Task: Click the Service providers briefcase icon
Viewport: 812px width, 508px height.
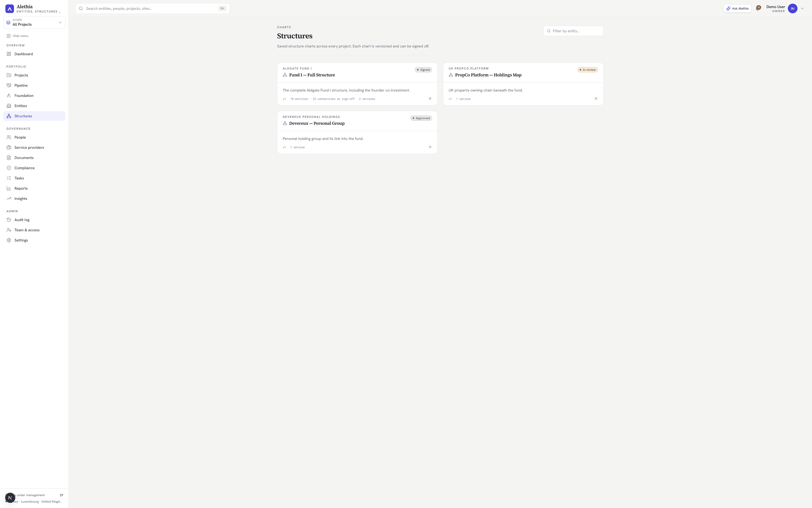Action: point(9,148)
